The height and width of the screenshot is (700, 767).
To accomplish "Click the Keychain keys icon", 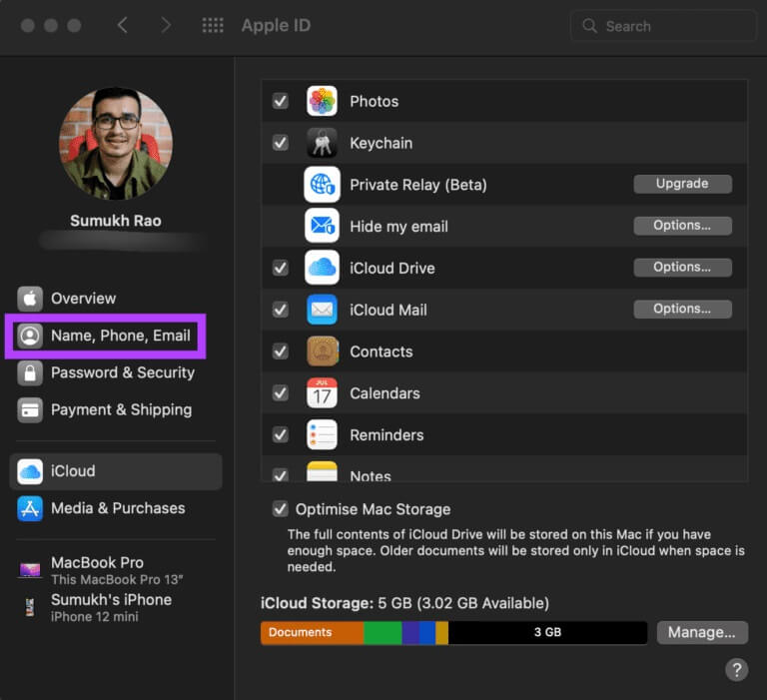I will pyautogui.click(x=322, y=143).
